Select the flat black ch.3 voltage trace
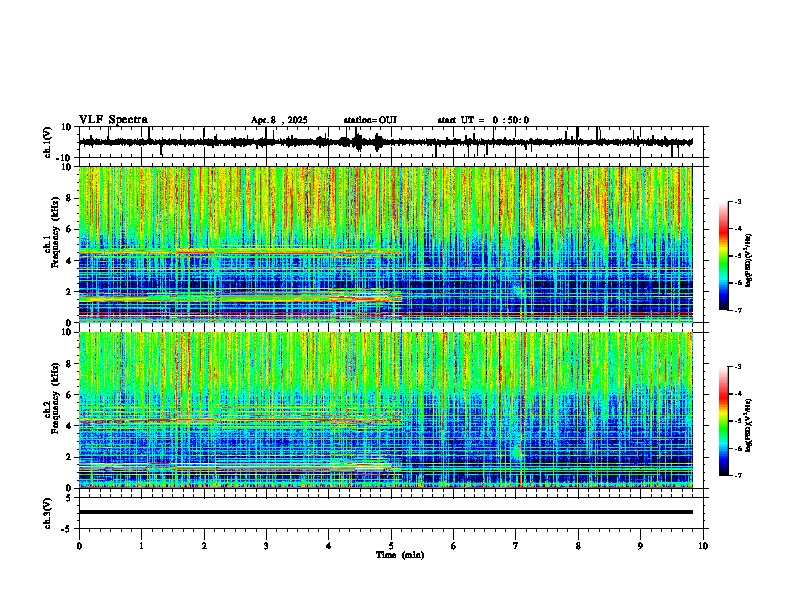Image resolution: width=792 pixels, height=612 pixels. pyautogui.click(x=385, y=512)
